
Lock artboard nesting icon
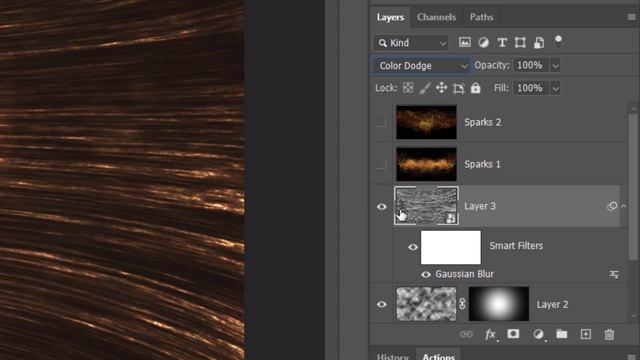pos(458,88)
